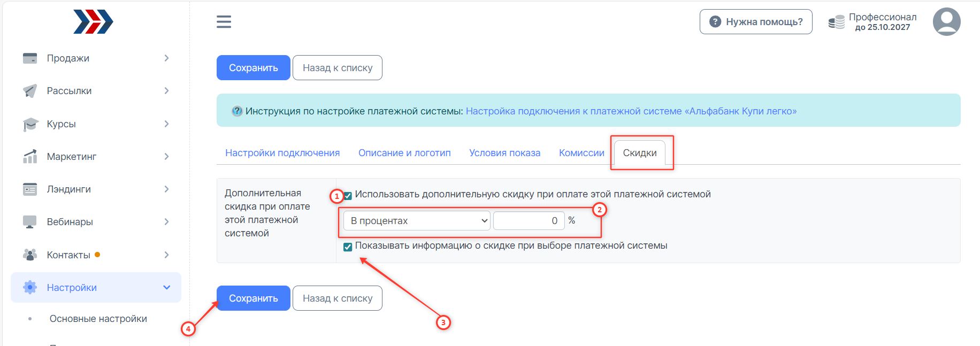The width and height of the screenshot is (980, 346).
Task: Click the discount percent value field
Action: [529, 221]
